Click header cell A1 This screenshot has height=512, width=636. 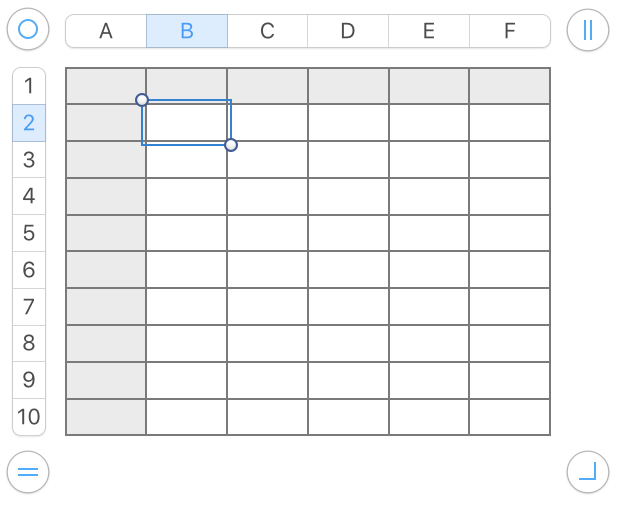click(106, 86)
